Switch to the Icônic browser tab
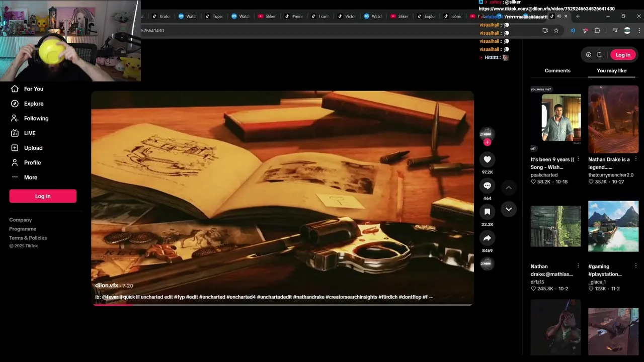644x362 pixels. tap(452, 16)
